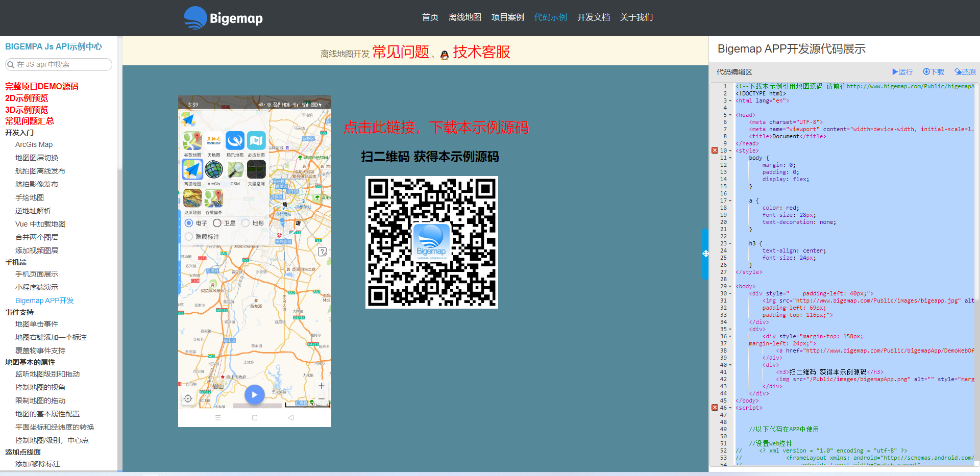Viewport: 980px width, 476px height.
Task: Click the 技术客服 link in the banner
Action: click(x=481, y=52)
